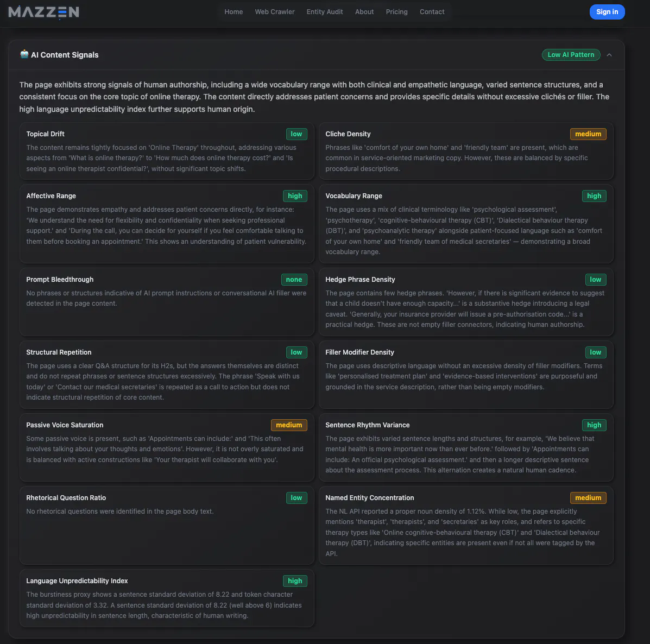650x644 pixels.
Task: Click the Hedge Phrase Density description text
Action: click(465, 309)
